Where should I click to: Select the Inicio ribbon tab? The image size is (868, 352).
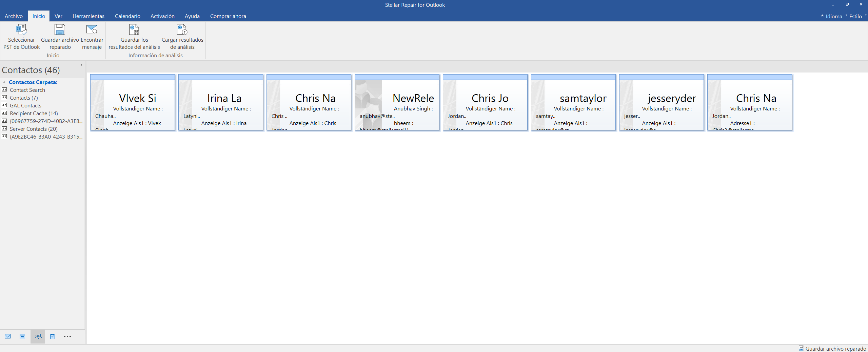click(39, 16)
